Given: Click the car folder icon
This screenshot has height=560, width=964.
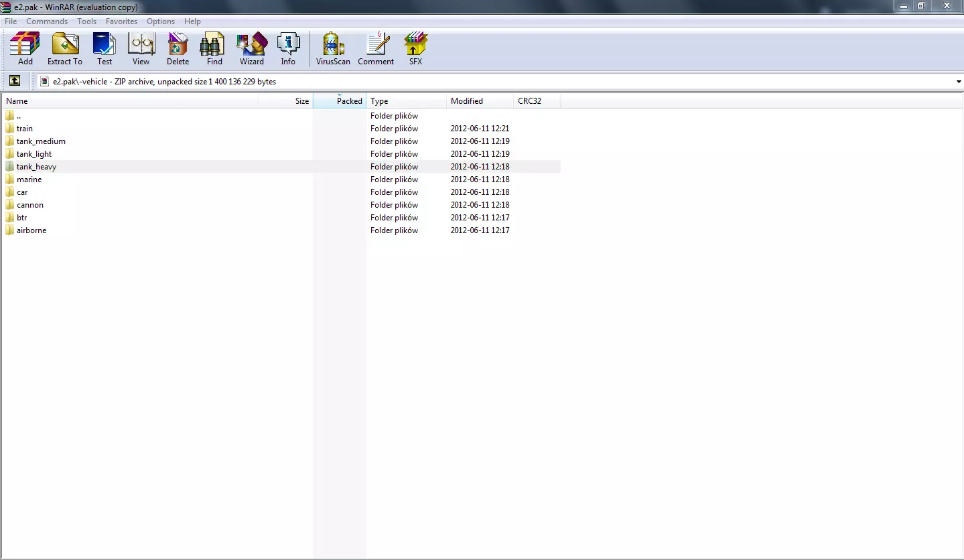Looking at the screenshot, I should click(10, 192).
